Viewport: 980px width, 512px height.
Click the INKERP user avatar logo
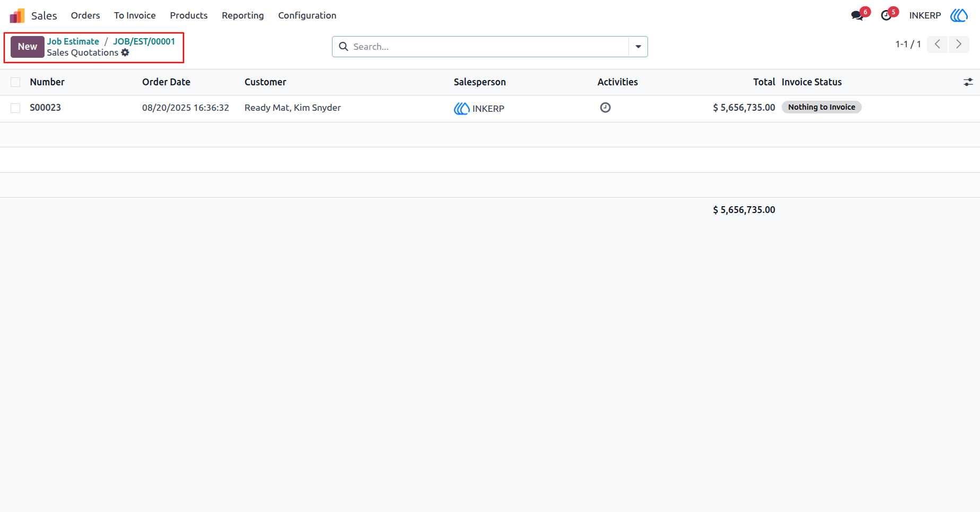959,15
